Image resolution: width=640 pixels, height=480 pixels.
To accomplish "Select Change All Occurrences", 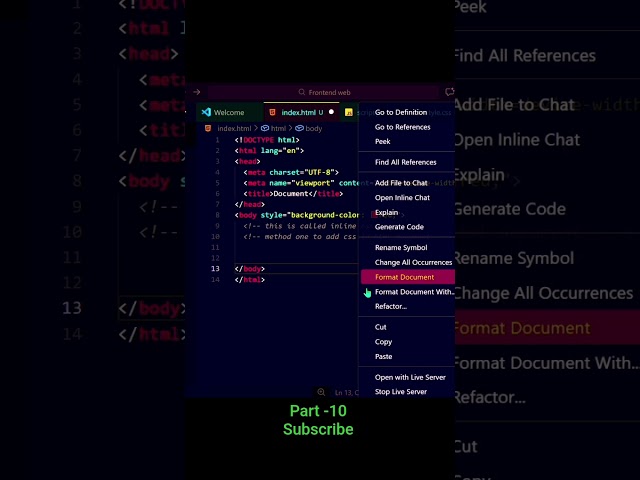I will (413, 262).
